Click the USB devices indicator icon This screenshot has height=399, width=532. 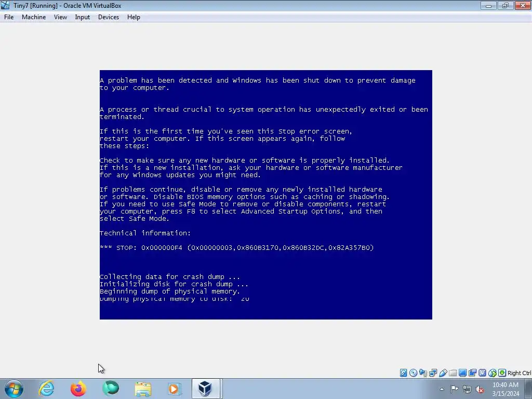pyautogui.click(x=443, y=373)
